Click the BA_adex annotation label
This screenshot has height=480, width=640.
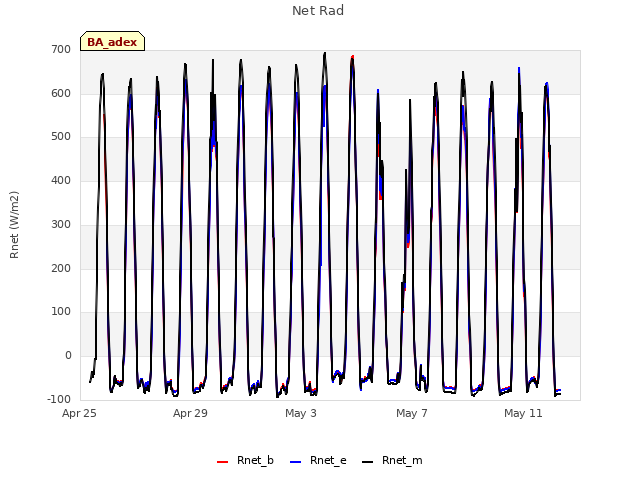click(x=112, y=42)
